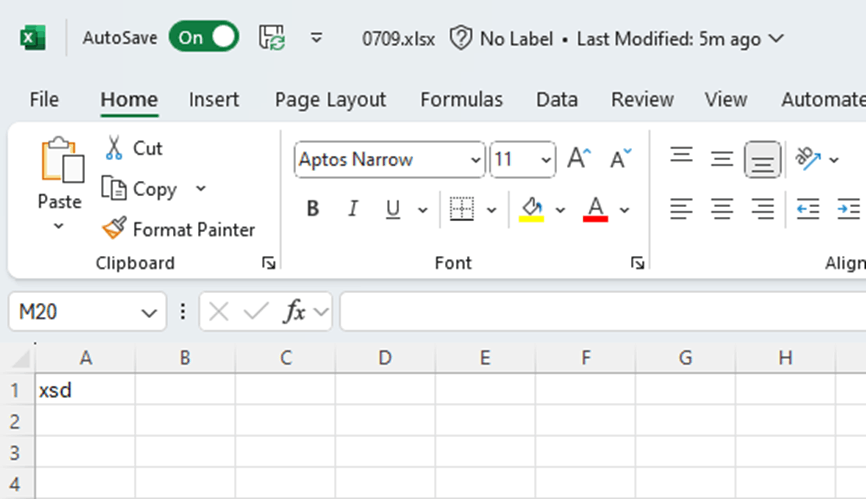Decrease font size with smaller A

pos(621,159)
